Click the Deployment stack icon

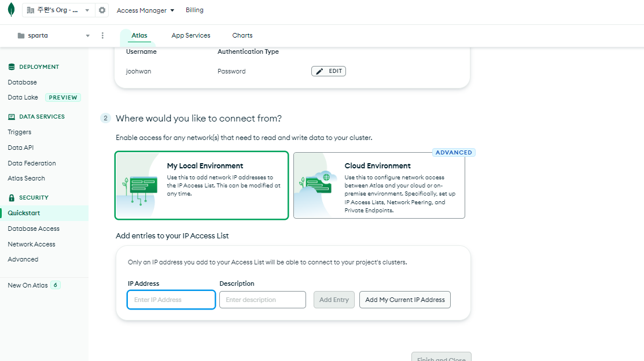(x=12, y=67)
